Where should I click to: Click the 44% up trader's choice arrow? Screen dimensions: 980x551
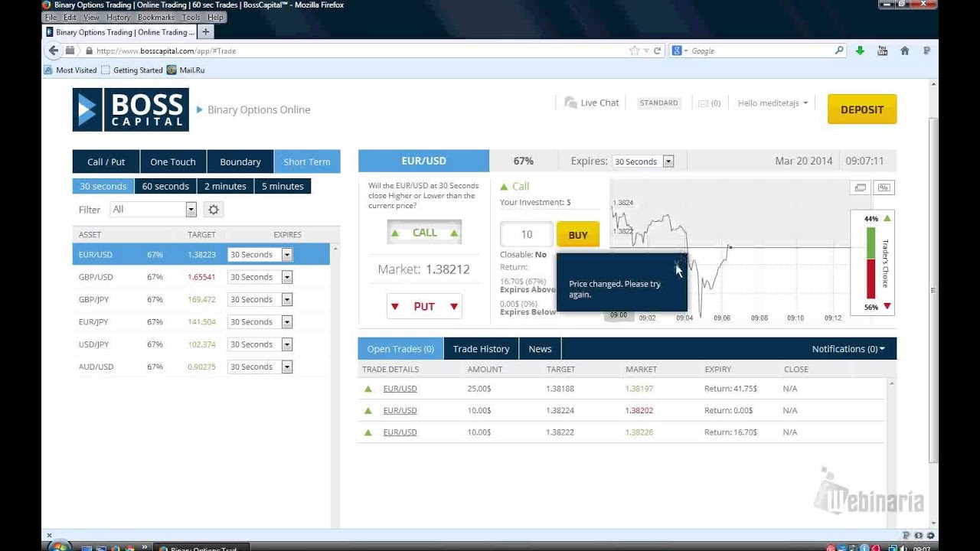pyautogui.click(x=887, y=219)
